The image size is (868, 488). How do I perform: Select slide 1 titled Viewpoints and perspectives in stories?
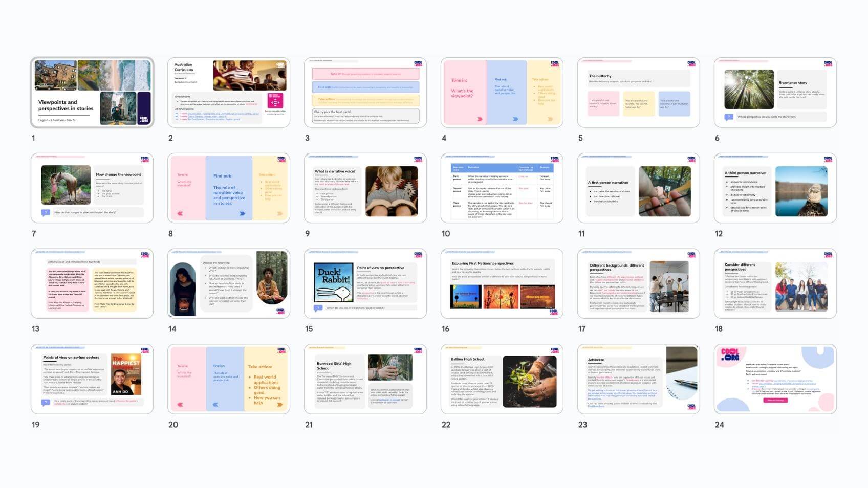(92, 93)
